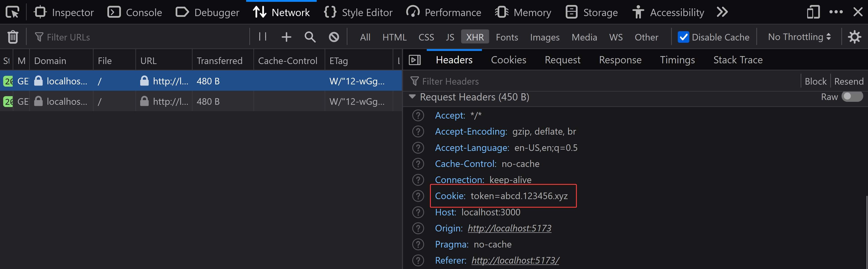Open help for the Pragma header
The height and width of the screenshot is (269, 868).
418,244
